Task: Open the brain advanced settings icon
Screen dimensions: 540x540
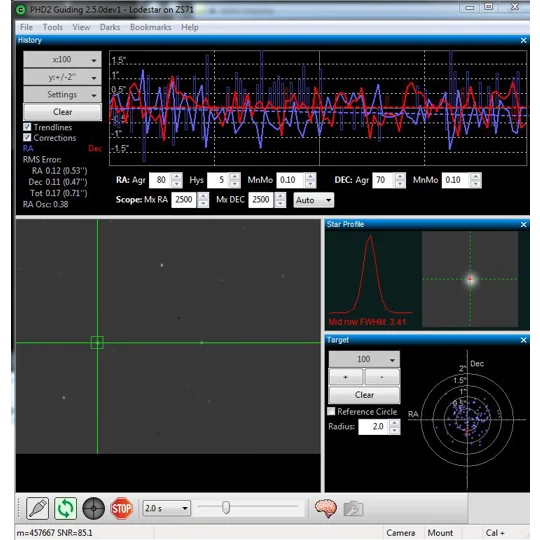Action: [325, 508]
